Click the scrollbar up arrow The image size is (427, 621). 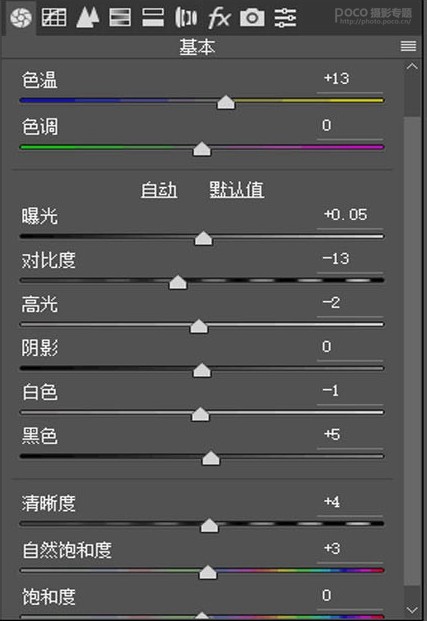click(412, 67)
